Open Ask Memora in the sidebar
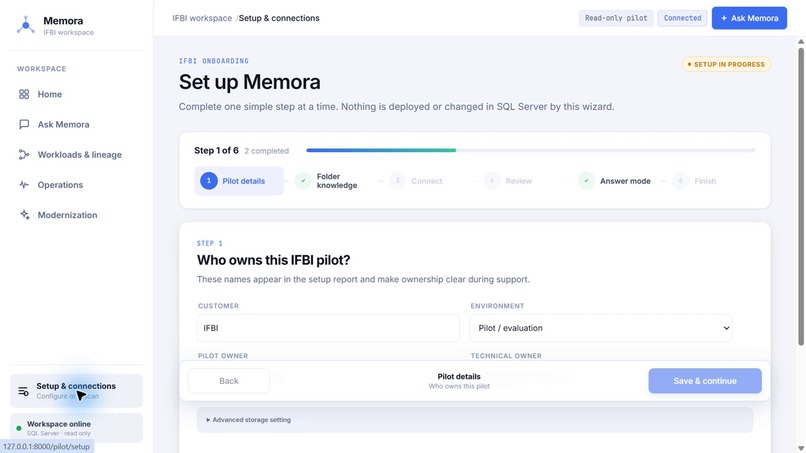The image size is (806, 453). coord(77,124)
